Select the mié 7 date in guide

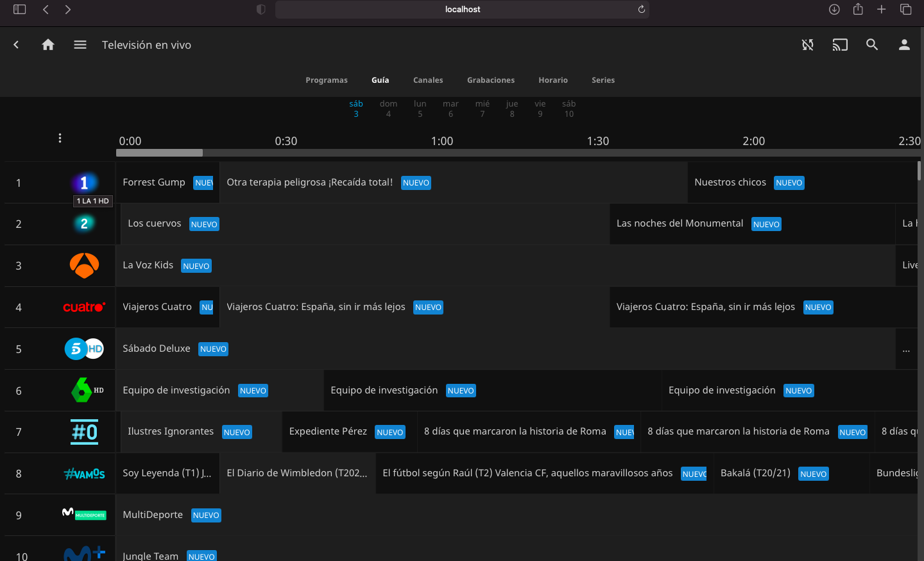[x=483, y=108]
